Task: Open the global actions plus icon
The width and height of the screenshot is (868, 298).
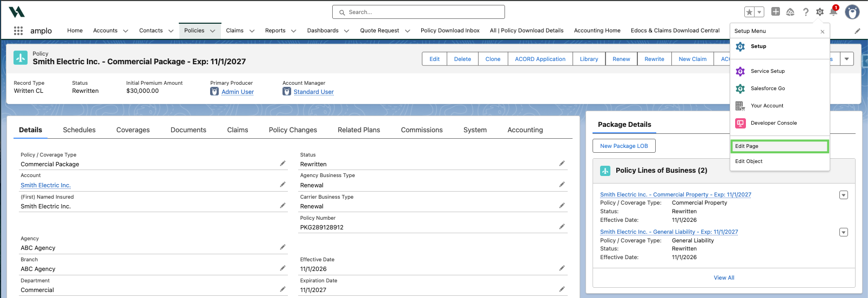Action: point(776,11)
